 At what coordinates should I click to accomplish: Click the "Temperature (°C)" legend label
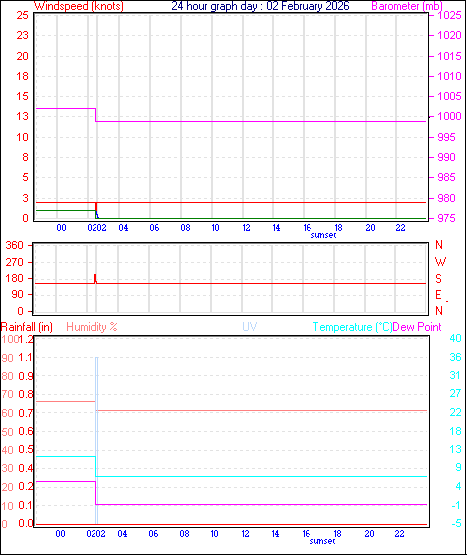click(x=352, y=327)
